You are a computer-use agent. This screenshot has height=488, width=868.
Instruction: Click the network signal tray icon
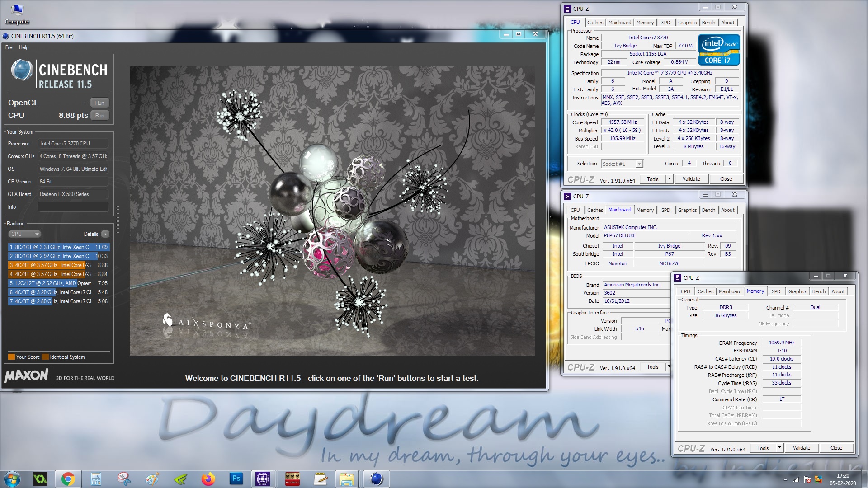tap(796, 480)
